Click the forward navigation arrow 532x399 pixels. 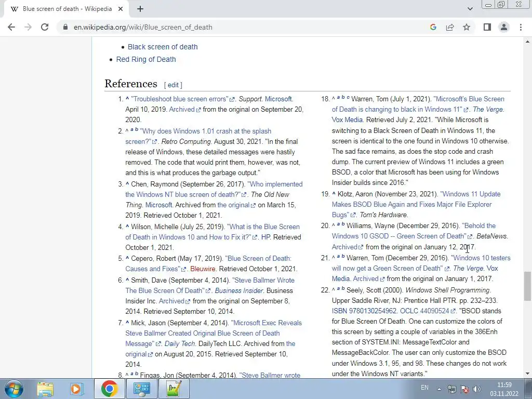(x=28, y=27)
